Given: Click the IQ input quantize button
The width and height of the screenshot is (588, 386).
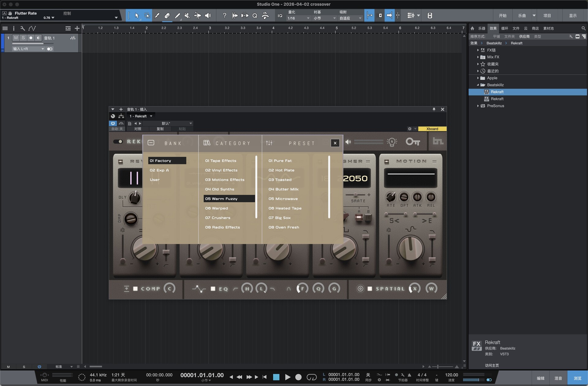Looking at the screenshot, I should (280, 16).
